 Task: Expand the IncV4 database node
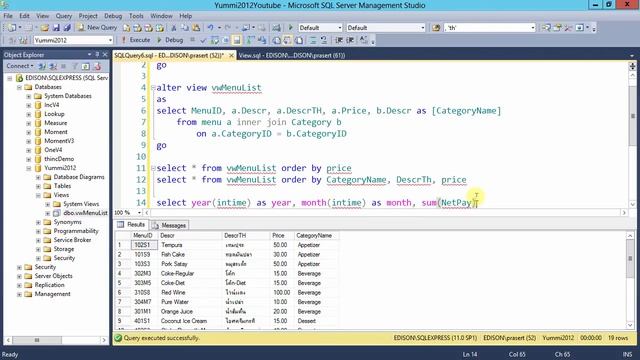tap(29, 105)
